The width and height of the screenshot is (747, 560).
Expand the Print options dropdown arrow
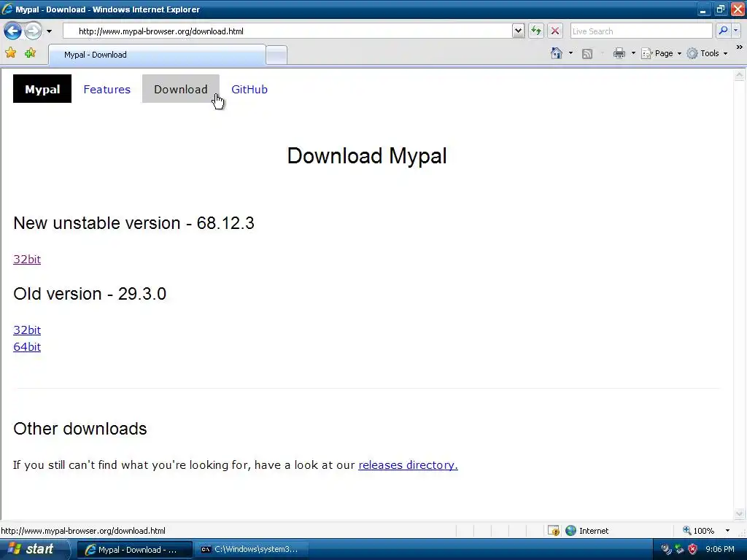point(633,53)
